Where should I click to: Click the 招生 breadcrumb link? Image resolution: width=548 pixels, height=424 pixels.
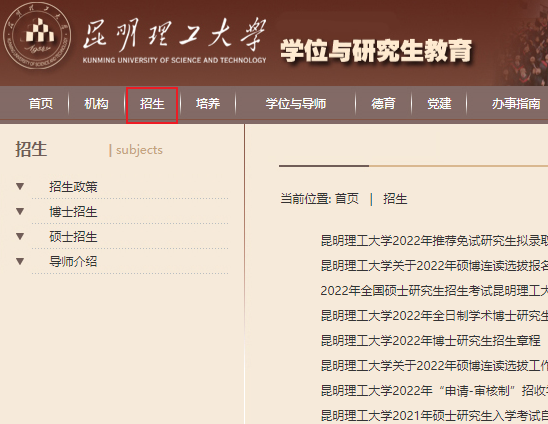point(395,199)
